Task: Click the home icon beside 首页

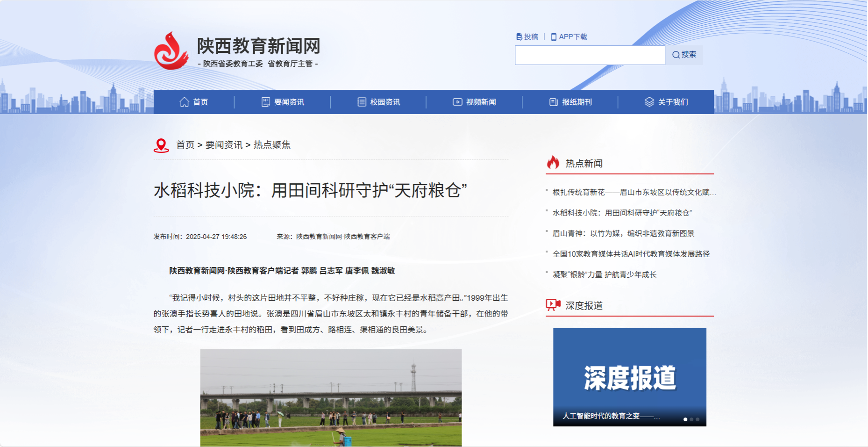Action: click(x=185, y=102)
